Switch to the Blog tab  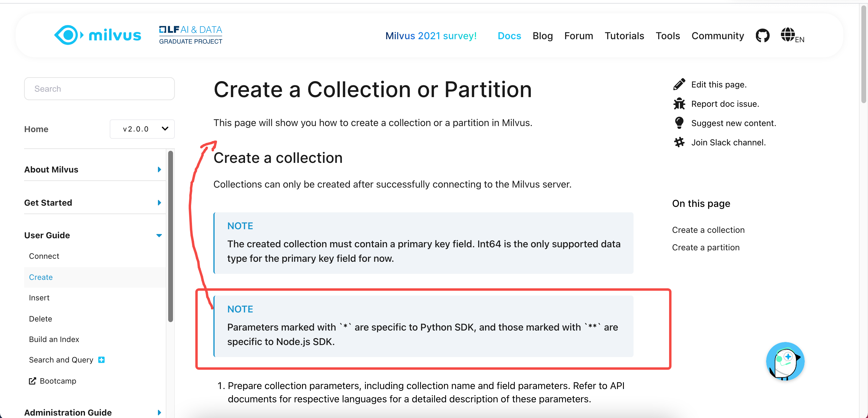click(542, 36)
